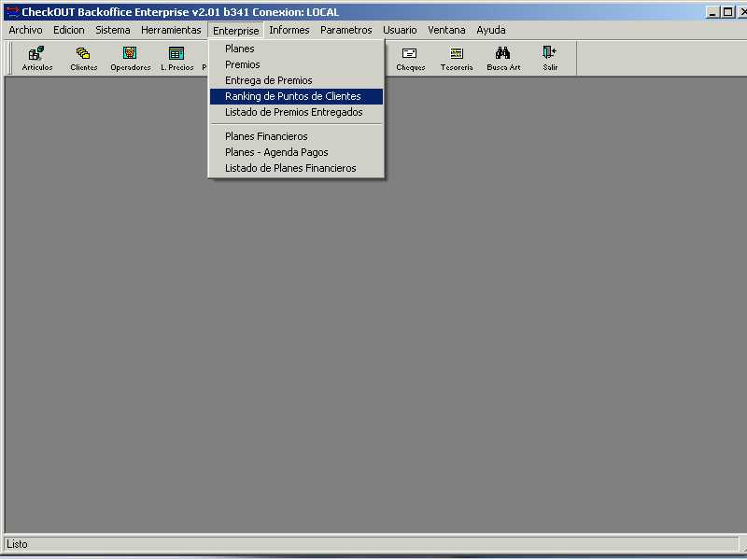Screen dimensions: 747x560
Task: Open the Parametros menu
Action: tap(345, 30)
